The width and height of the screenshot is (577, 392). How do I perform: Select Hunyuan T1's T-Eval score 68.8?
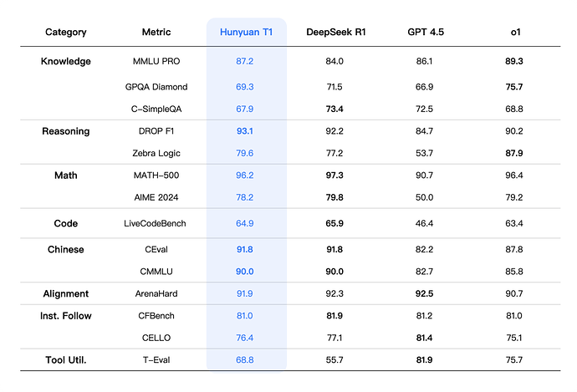point(246,359)
